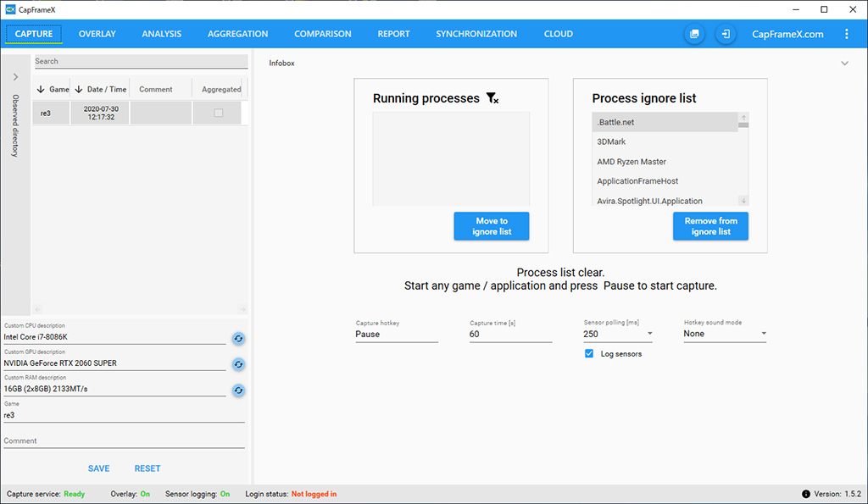Click the Capture time input field
Viewport: 868px width, 504px height.
point(510,335)
